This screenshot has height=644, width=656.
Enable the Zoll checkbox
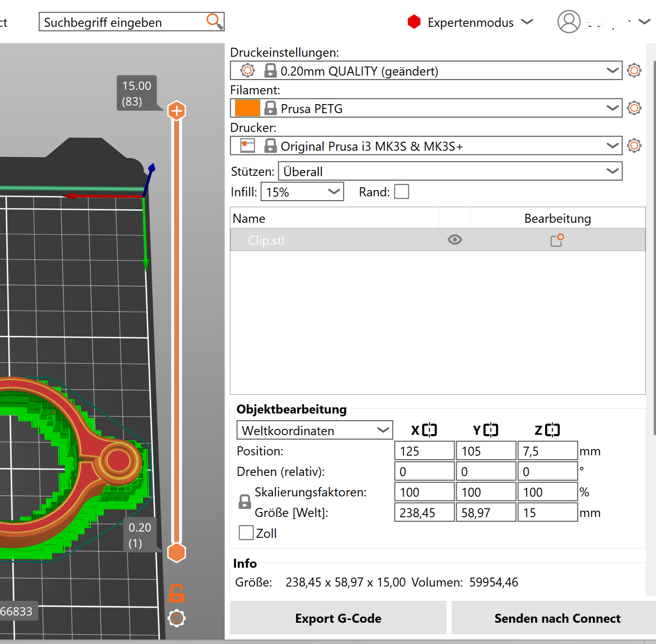(246, 533)
